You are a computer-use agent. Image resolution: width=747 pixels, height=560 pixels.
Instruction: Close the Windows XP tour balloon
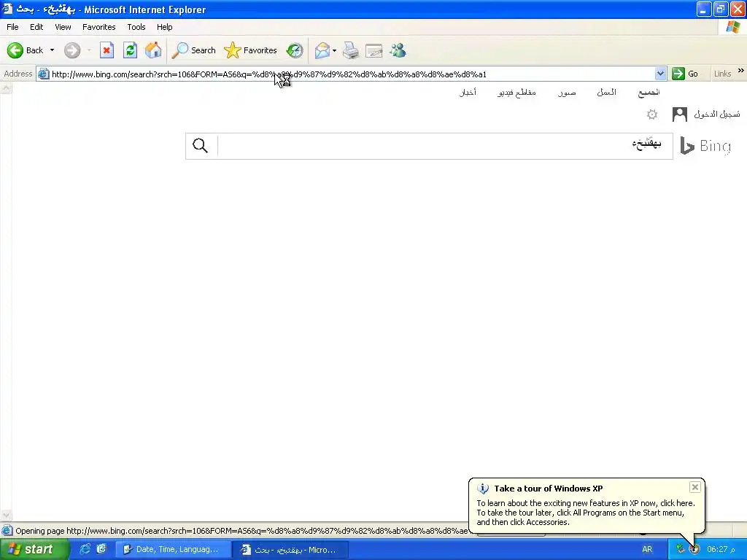click(x=694, y=486)
